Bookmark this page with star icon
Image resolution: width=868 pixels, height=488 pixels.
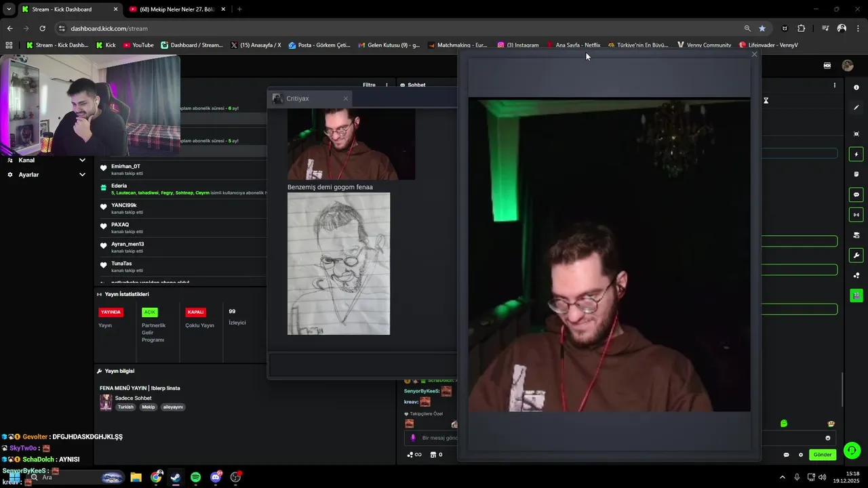pos(762,28)
